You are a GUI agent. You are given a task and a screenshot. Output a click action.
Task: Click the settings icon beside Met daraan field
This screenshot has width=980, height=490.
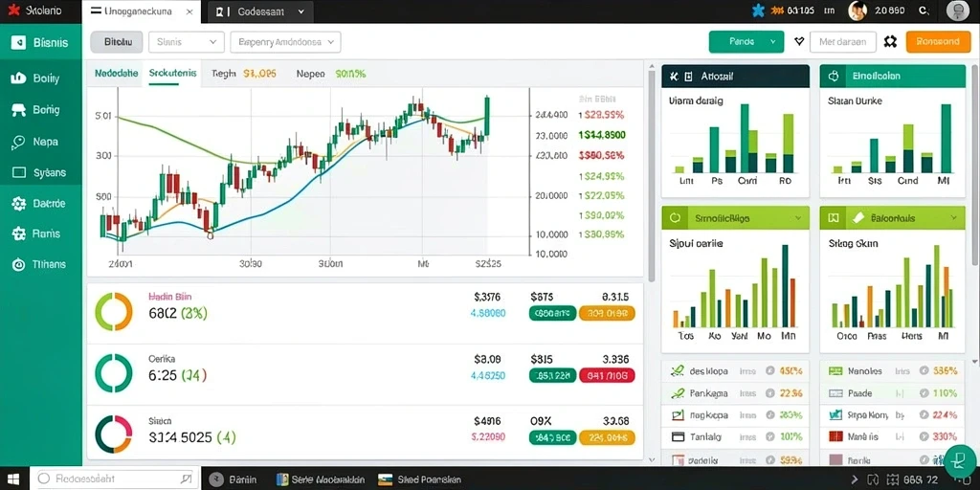(x=891, y=42)
